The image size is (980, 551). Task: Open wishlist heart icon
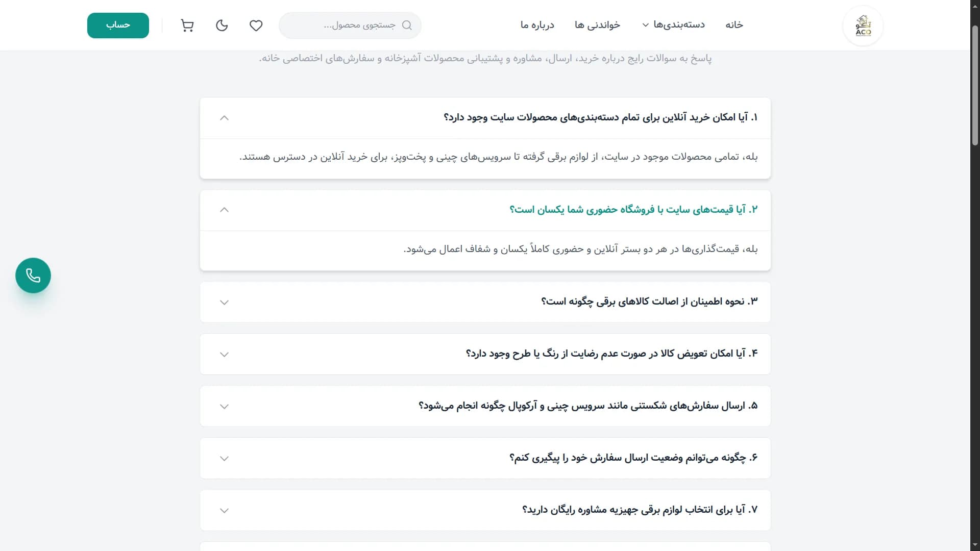click(x=256, y=26)
